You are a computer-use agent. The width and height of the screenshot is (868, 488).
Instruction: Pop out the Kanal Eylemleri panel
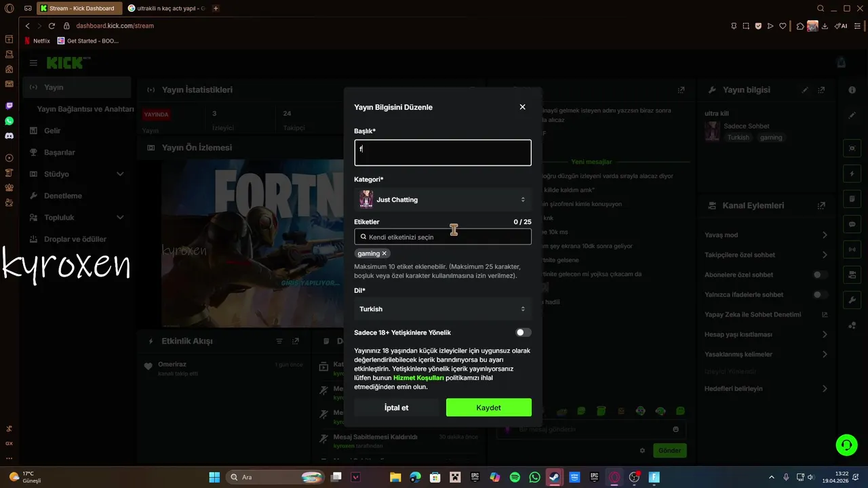821,205
